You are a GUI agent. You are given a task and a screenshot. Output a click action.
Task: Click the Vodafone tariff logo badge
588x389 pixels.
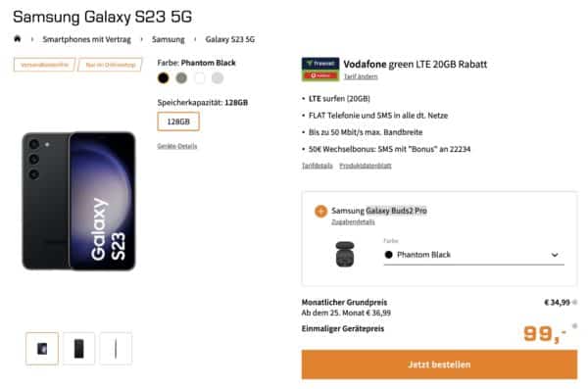320,69
